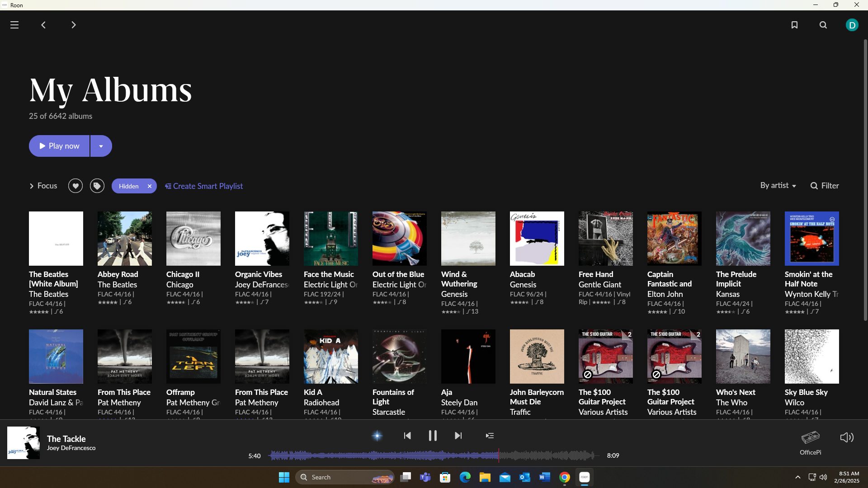Seek within the waveform progress bar
Screen dimensions: 868x488
(434, 455)
